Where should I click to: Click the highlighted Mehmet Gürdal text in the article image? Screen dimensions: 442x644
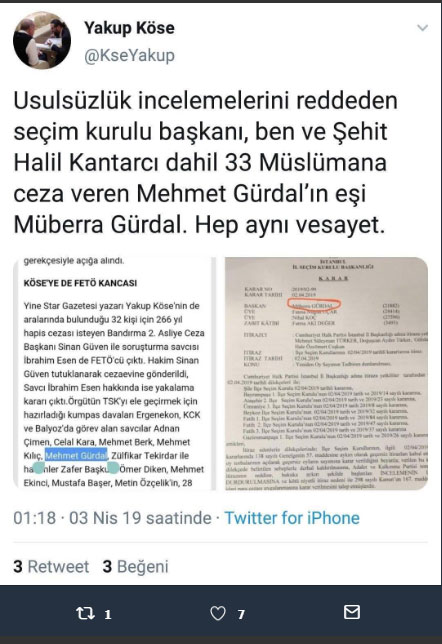(x=76, y=455)
